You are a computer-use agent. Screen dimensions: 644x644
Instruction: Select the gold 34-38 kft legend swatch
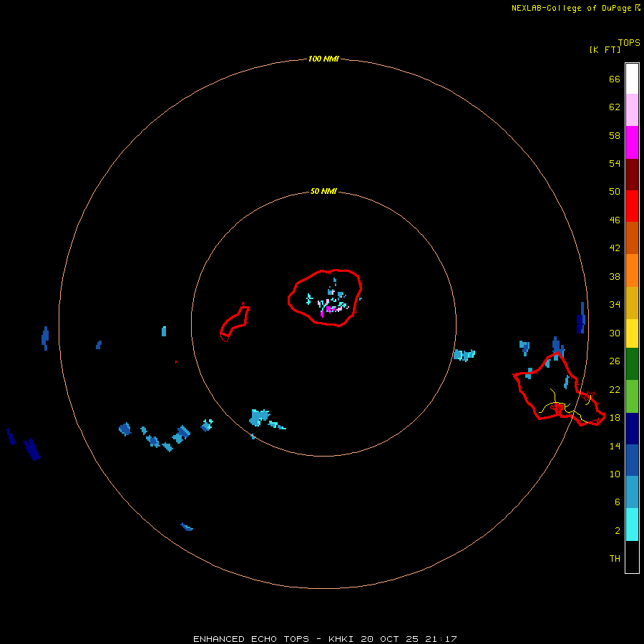coord(632,303)
